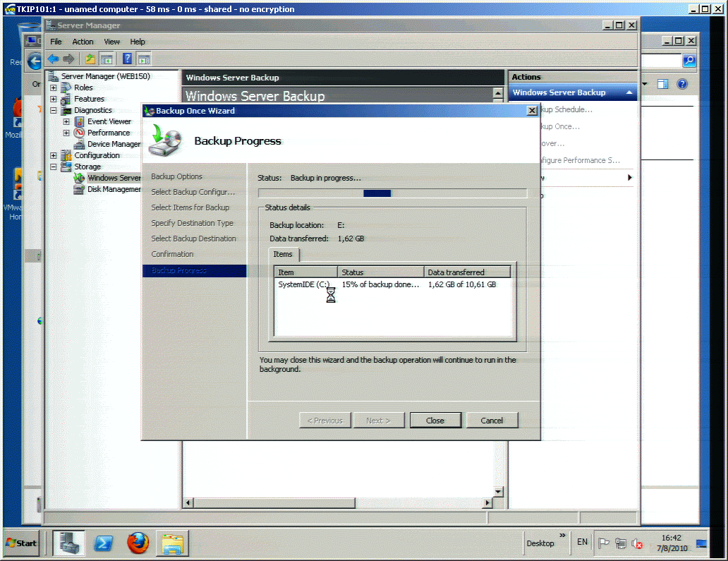Click the Event Viewer icon in tree
728x561 pixels.
click(x=80, y=121)
